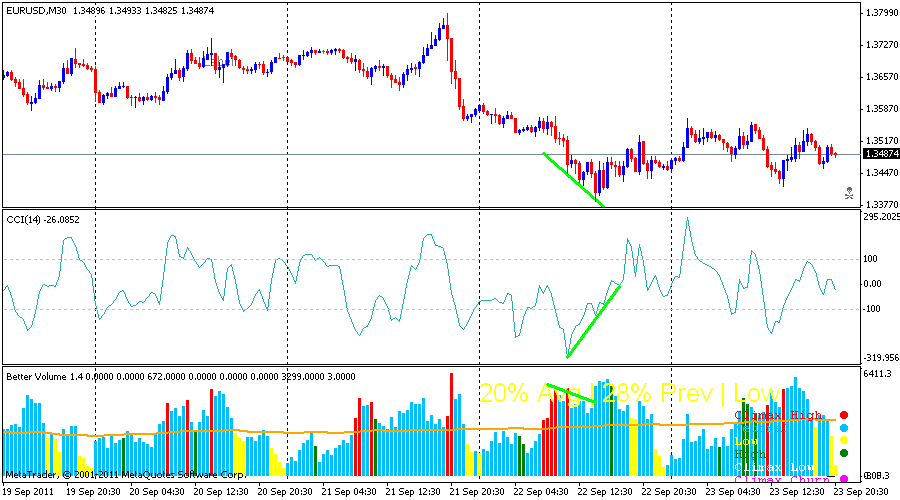
Task: Click the green High legend dot
Action: click(x=843, y=453)
